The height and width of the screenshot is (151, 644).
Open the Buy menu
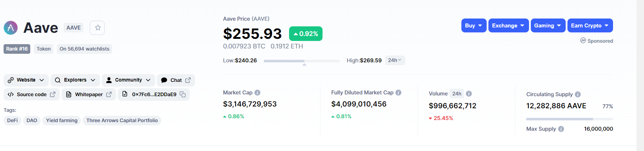473,26
